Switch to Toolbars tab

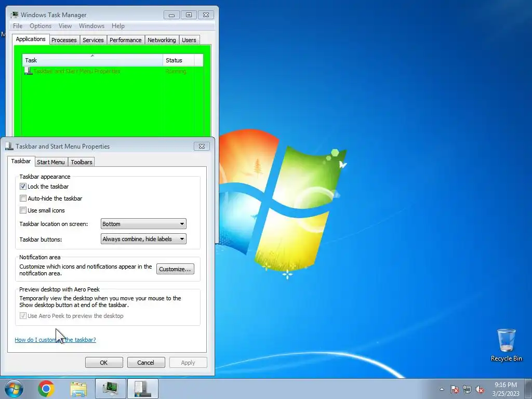click(82, 162)
